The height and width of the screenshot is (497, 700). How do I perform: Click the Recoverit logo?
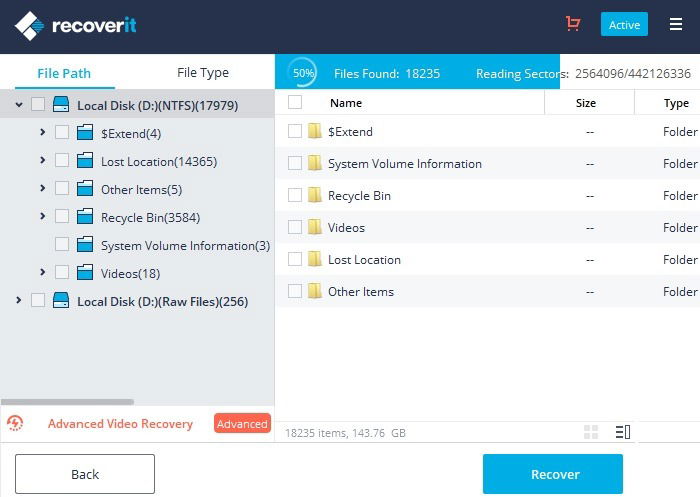[x=75, y=25]
